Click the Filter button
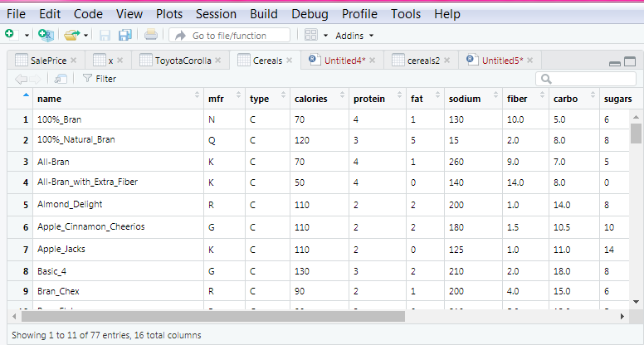644x345 pixels. coord(100,79)
